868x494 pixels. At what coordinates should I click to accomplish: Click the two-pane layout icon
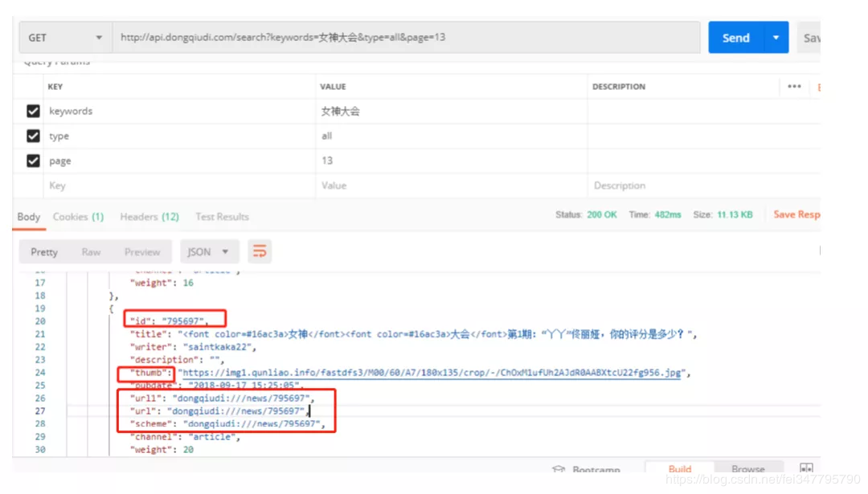807,468
